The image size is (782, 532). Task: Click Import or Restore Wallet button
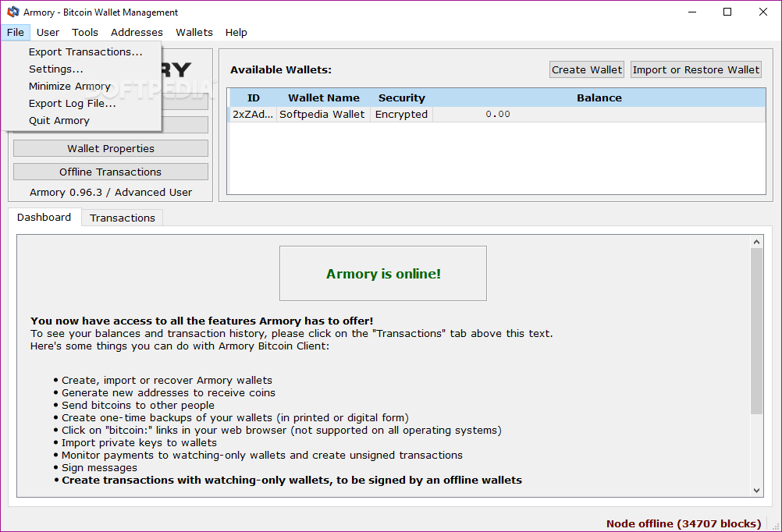pos(695,69)
